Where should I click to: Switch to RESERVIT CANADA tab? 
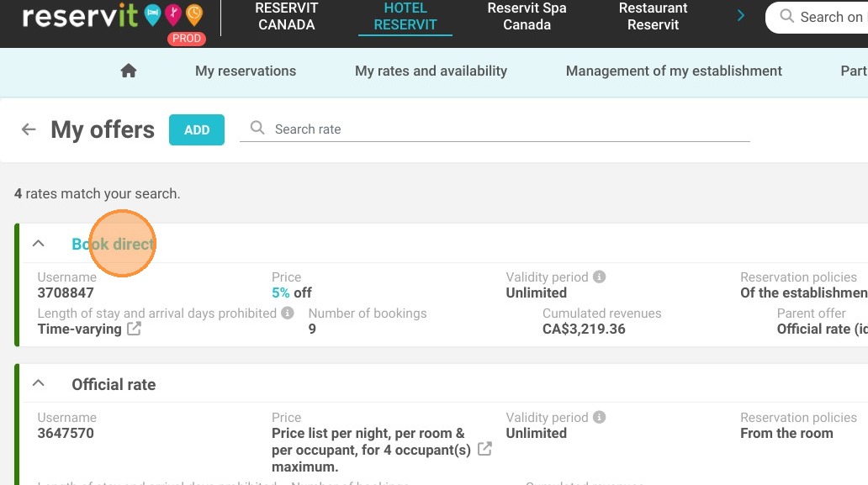[x=286, y=17]
